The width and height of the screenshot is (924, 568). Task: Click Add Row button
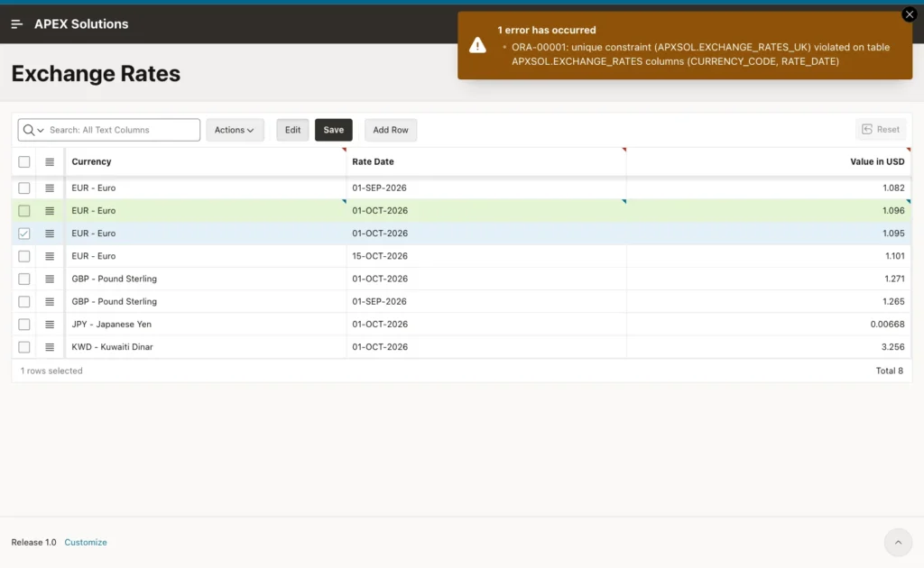(x=391, y=130)
